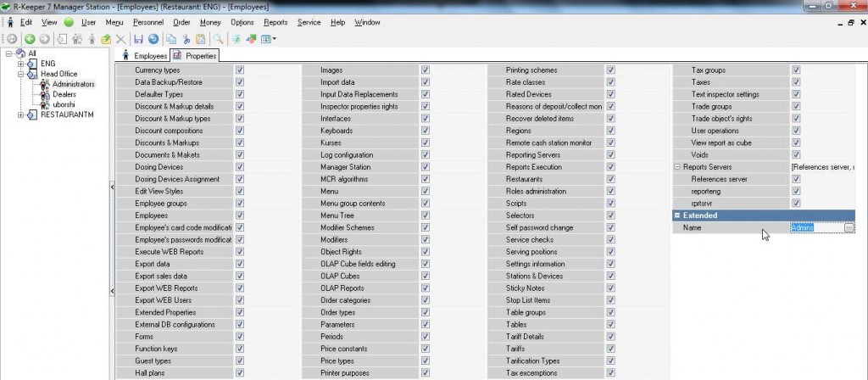Screen dimensions: 868x380
Task: Select the Dealers group in tree
Action: [x=64, y=95]
